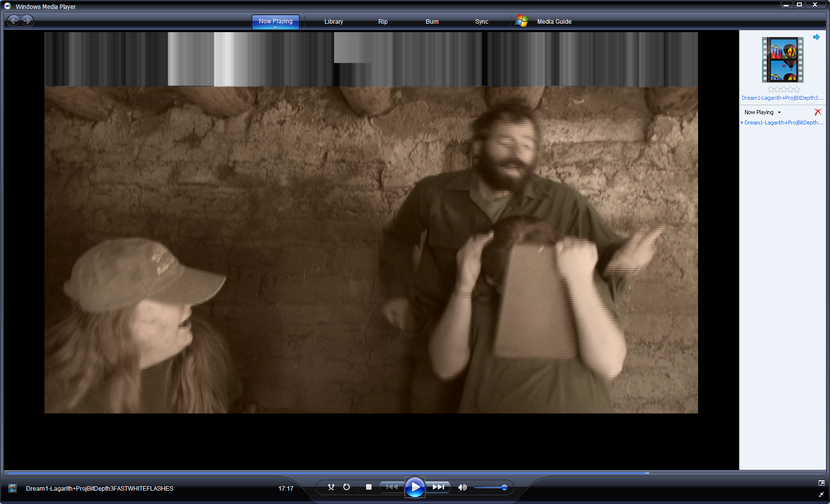The image size is (830, 504).
Task: Switch to the Rip tab
Action: pyautogui.click(x=383, y=22)
